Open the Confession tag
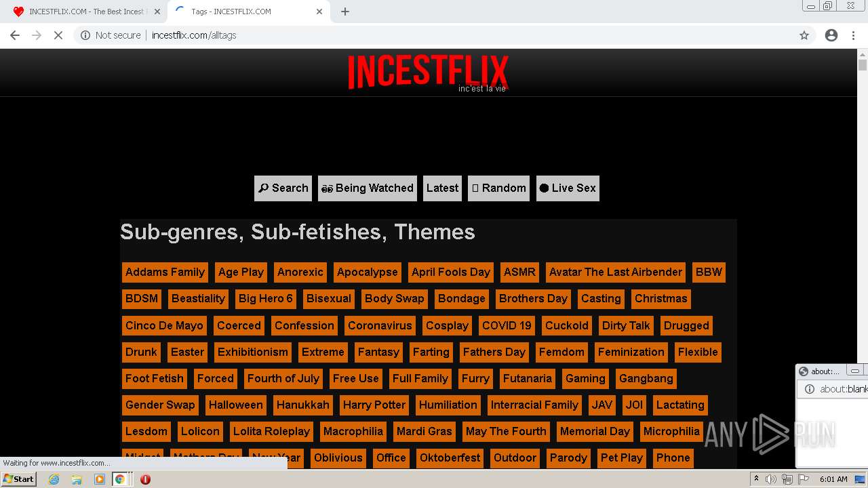The image size is (868, 488). (x=304, y=326)
